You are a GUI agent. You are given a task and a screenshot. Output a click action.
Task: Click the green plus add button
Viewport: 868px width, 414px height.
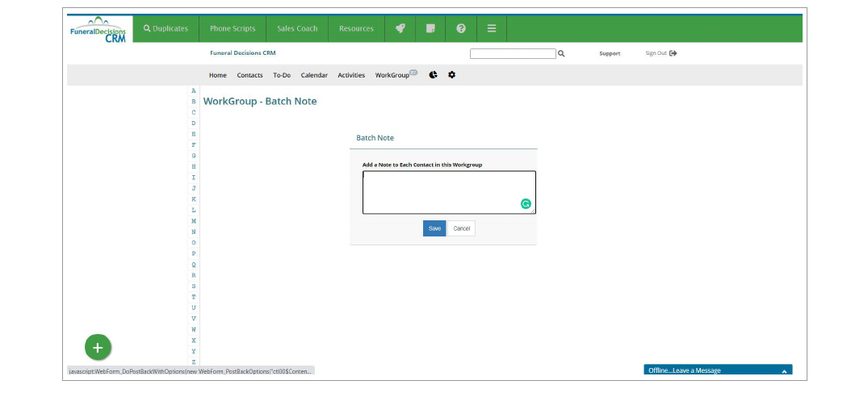[98, 348]
